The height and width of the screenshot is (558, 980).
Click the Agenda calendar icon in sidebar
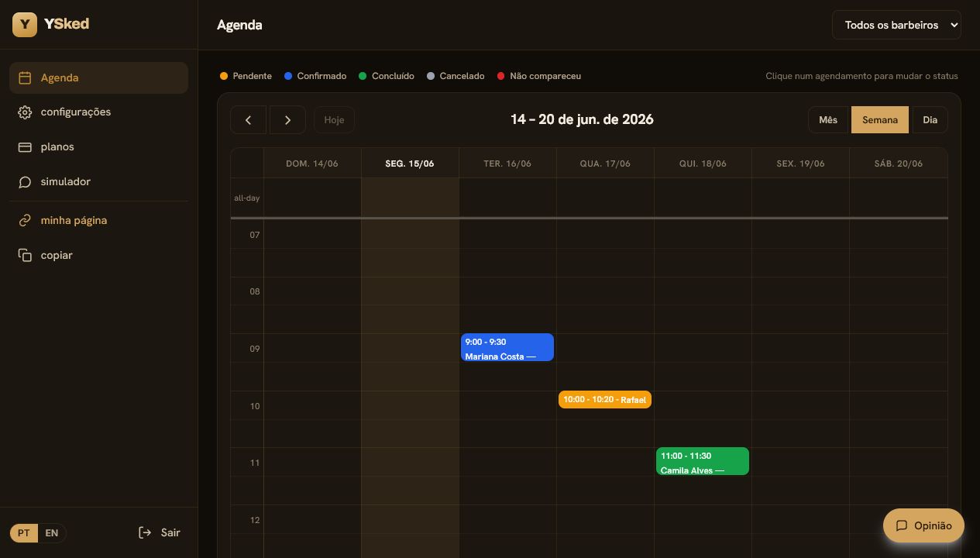(25, 77)
